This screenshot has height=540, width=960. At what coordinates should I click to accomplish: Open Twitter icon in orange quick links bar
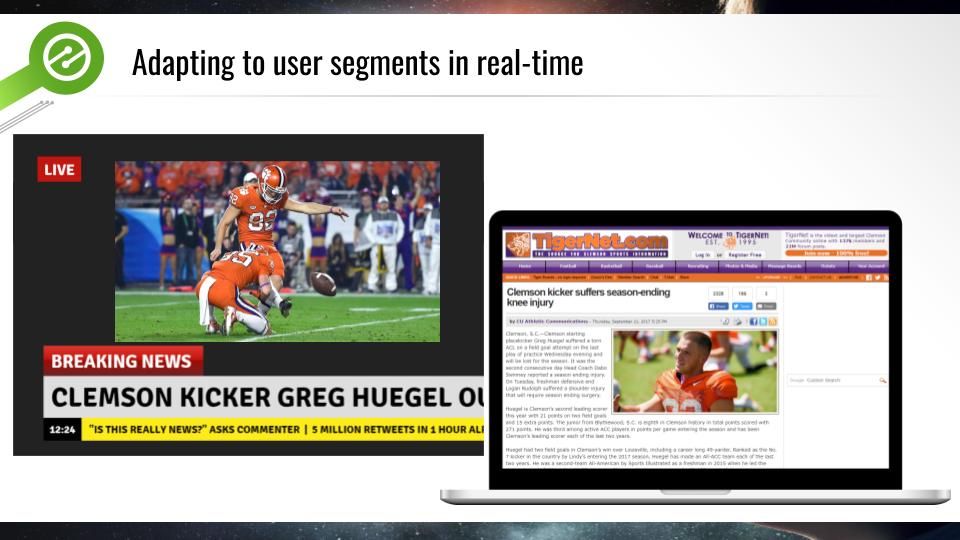(x=877, y=277)
